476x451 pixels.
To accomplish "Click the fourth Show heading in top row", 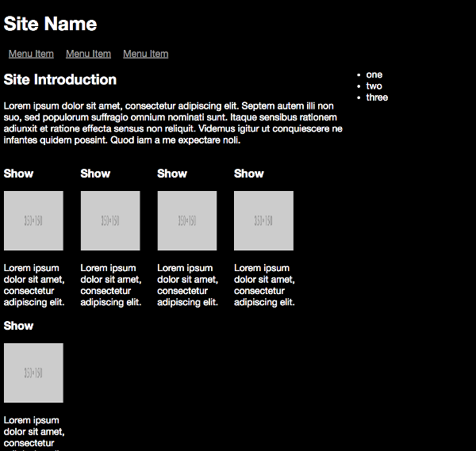I will tap(249, 174).
